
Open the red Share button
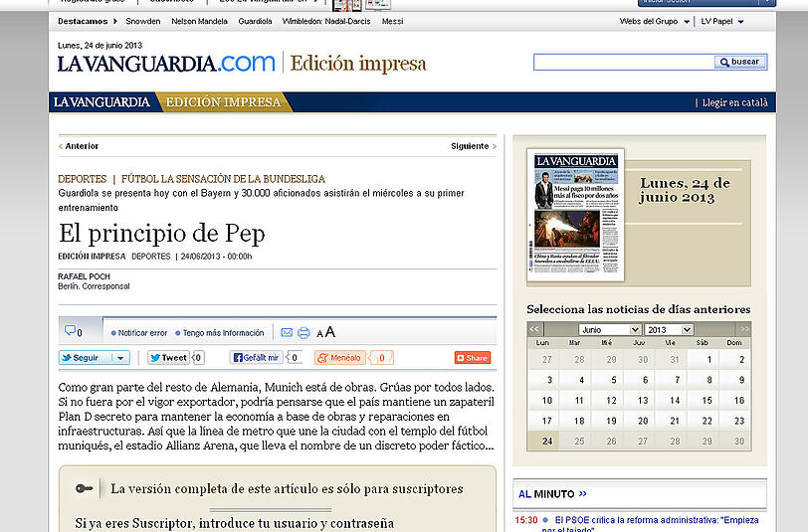pyautogui.click(x=473, y=357)
